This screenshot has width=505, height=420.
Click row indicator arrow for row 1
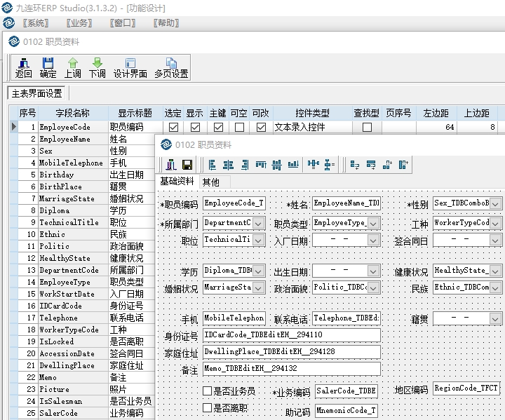[x=13, y=127]
